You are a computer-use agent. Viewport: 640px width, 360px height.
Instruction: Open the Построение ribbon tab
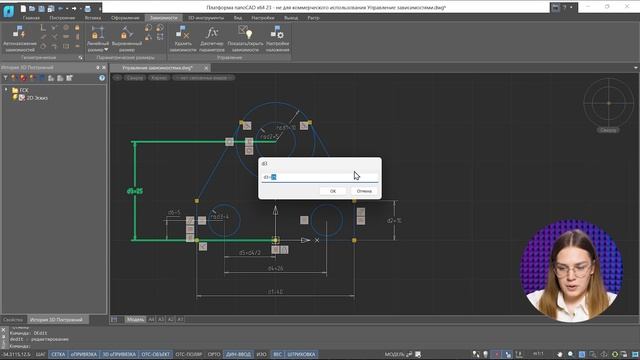point(62,18)
